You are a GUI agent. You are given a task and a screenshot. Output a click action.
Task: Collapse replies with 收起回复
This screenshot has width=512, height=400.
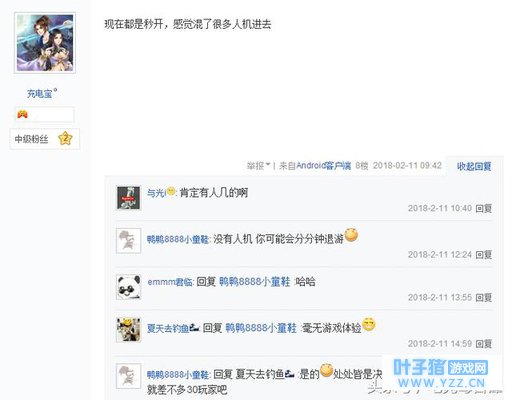pyautogui.click(x=474, y=166)
